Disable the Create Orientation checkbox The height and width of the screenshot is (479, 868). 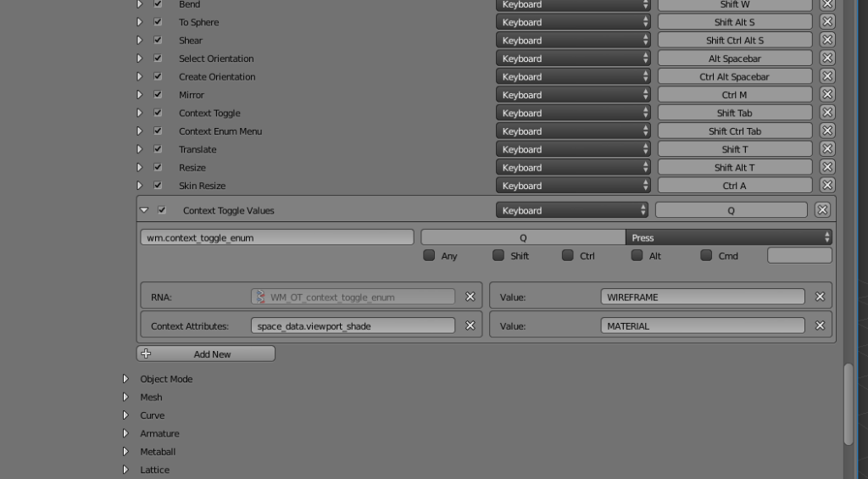coord(158,76)
